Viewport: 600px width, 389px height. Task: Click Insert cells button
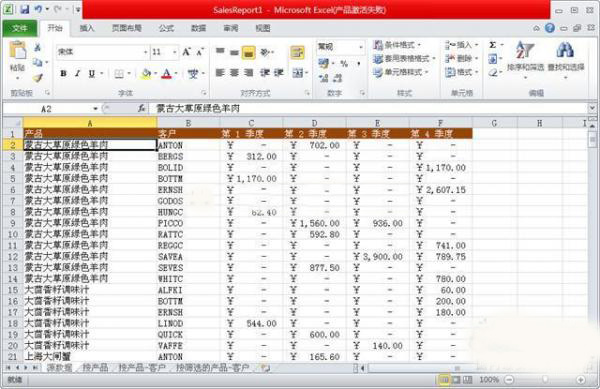point(461,45)
